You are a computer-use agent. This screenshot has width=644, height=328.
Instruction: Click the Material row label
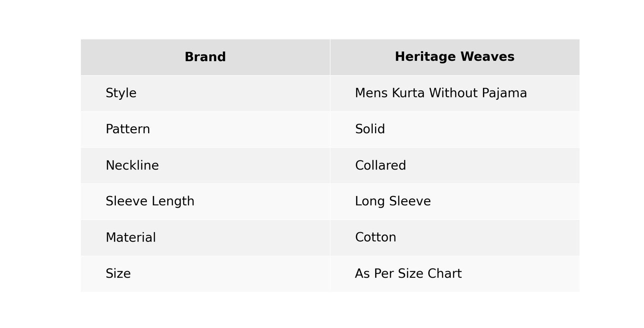tap(130, 237)
